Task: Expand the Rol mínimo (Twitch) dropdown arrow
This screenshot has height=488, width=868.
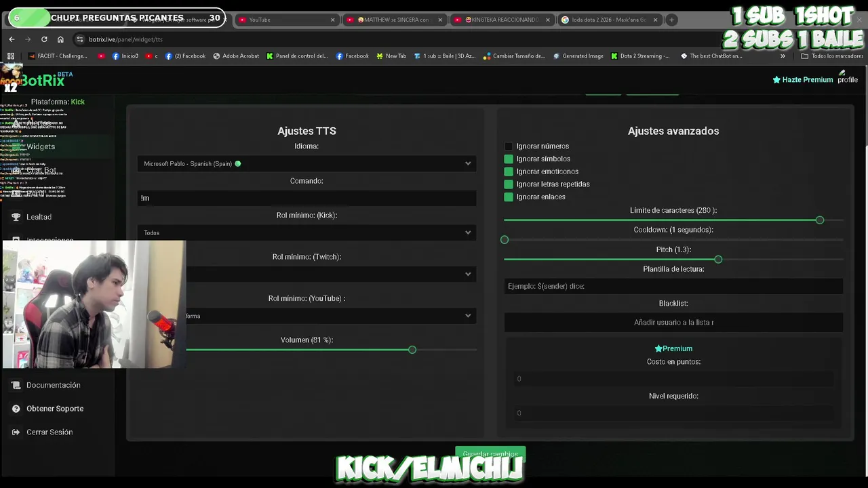Action: 468,274
